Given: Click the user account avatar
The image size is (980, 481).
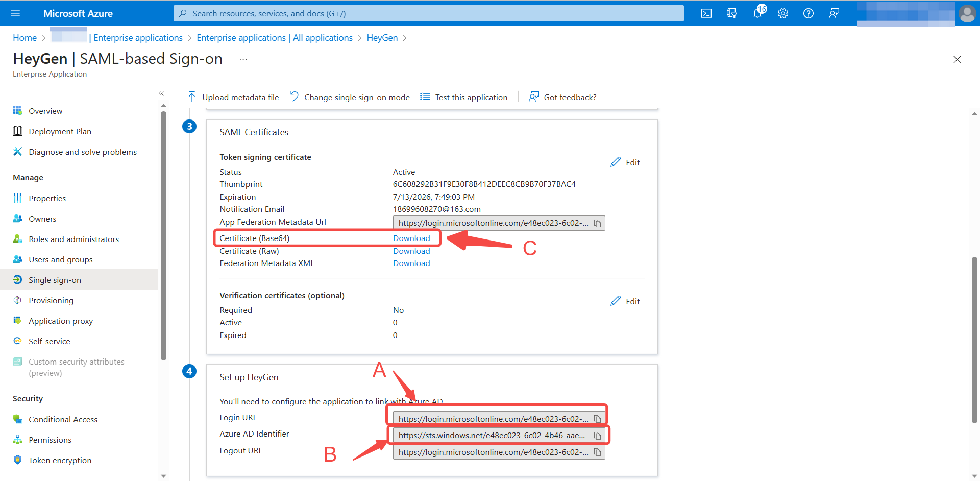Looking at the screenshot, I should click(967, 13).
